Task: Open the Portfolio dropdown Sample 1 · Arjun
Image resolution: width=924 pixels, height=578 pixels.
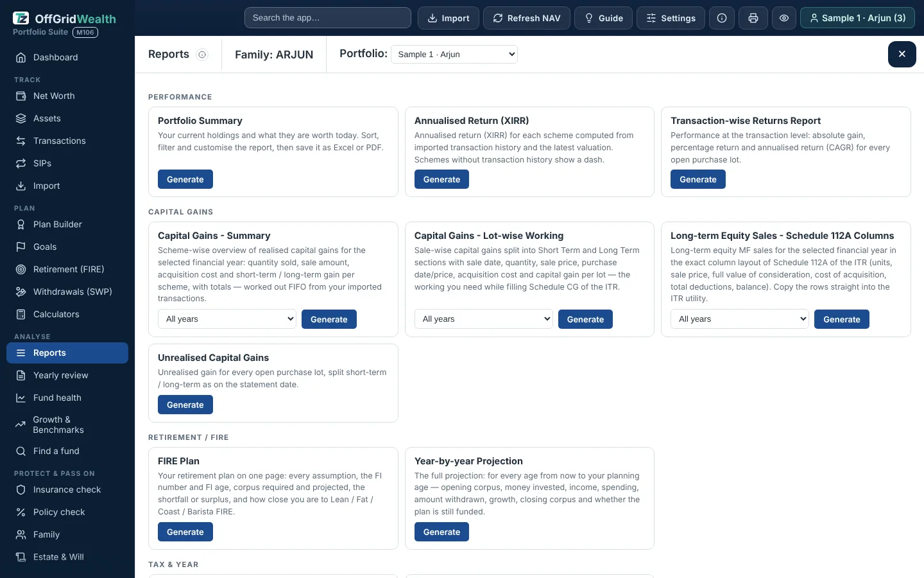Action: [454, 54]
